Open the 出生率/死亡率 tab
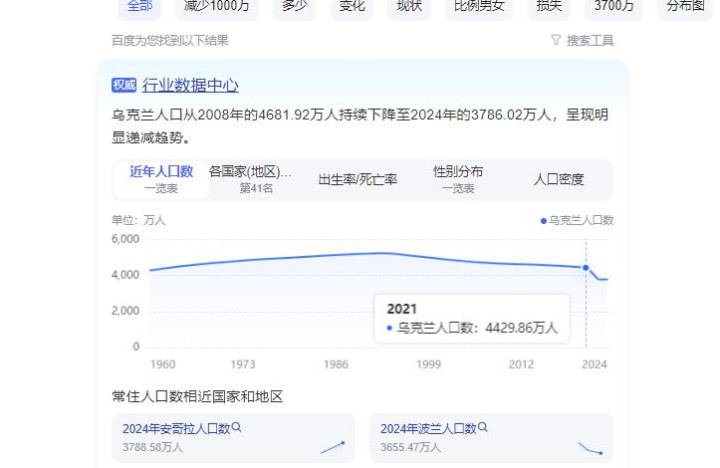720x468 pixels. tap(357, 179)
